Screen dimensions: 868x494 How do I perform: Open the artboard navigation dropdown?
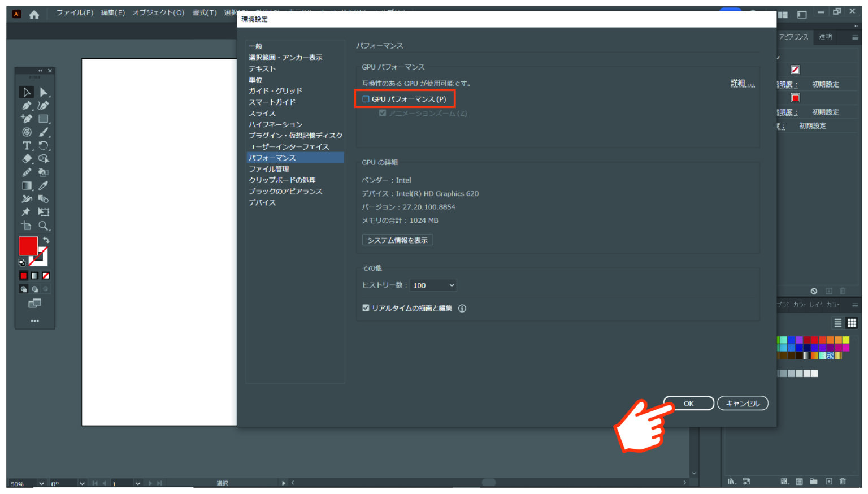(x=137, y=483)
